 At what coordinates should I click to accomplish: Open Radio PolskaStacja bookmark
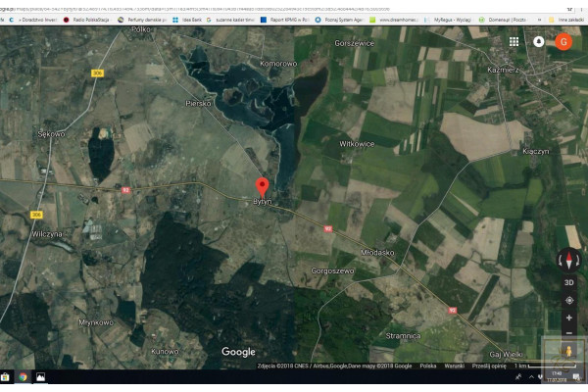(x=86, y=20)
